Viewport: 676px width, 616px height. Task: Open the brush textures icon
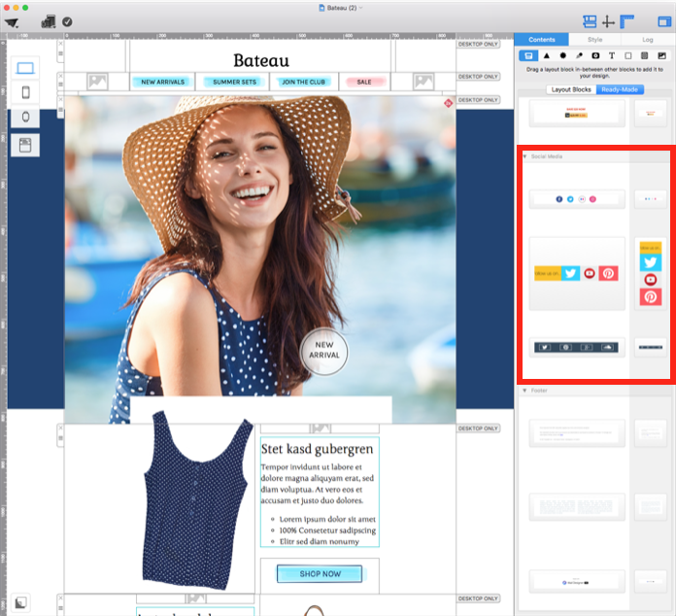pyautogui.click(x=579, y=55)
